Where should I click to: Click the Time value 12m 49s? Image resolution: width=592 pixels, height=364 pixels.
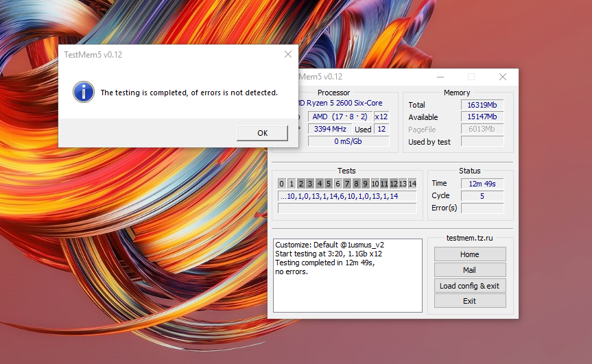[x=482, y=184]
